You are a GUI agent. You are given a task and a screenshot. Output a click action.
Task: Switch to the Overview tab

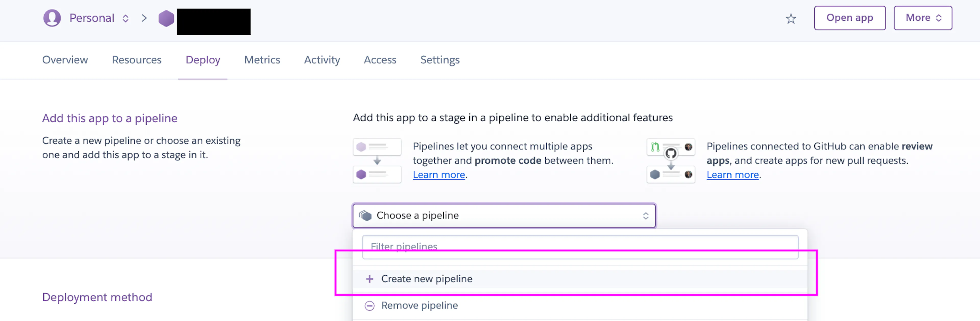coord(65,60)
